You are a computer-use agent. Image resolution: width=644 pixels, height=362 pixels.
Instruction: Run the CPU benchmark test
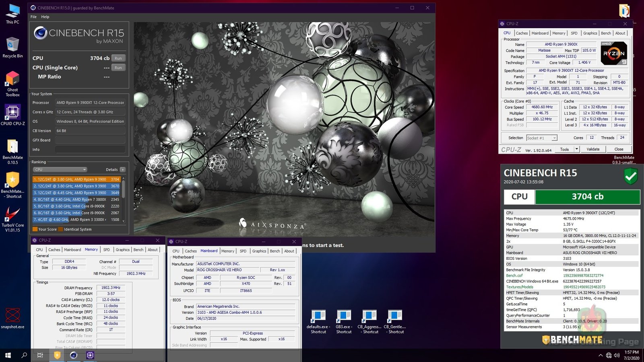click(118, 58)
